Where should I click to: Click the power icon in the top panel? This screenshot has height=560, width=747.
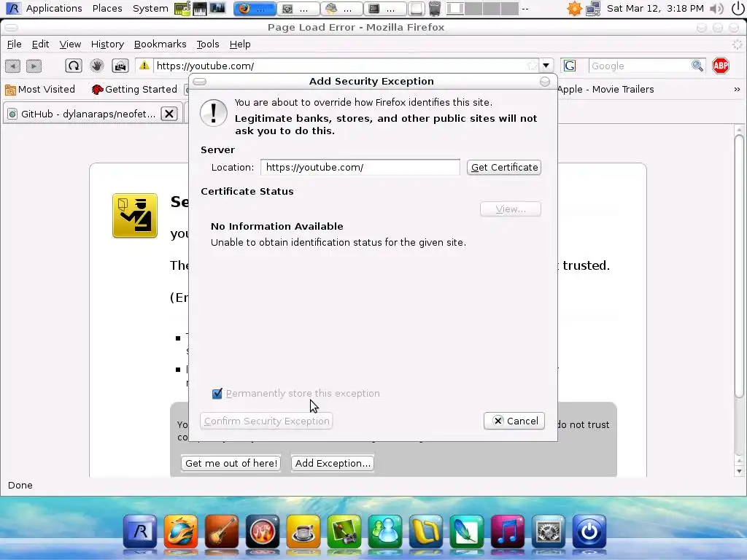coord(737,9)
